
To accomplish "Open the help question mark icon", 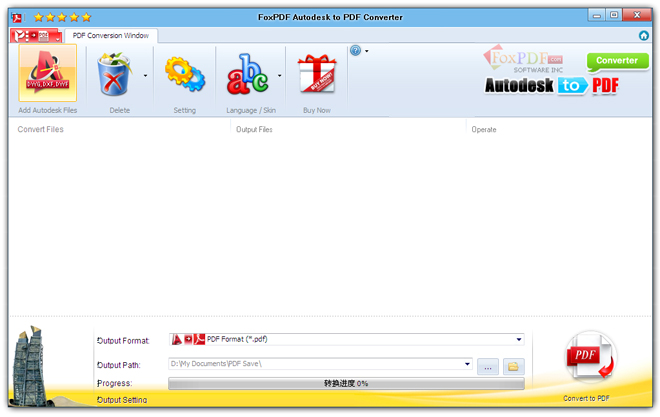I will click(356, 50).
